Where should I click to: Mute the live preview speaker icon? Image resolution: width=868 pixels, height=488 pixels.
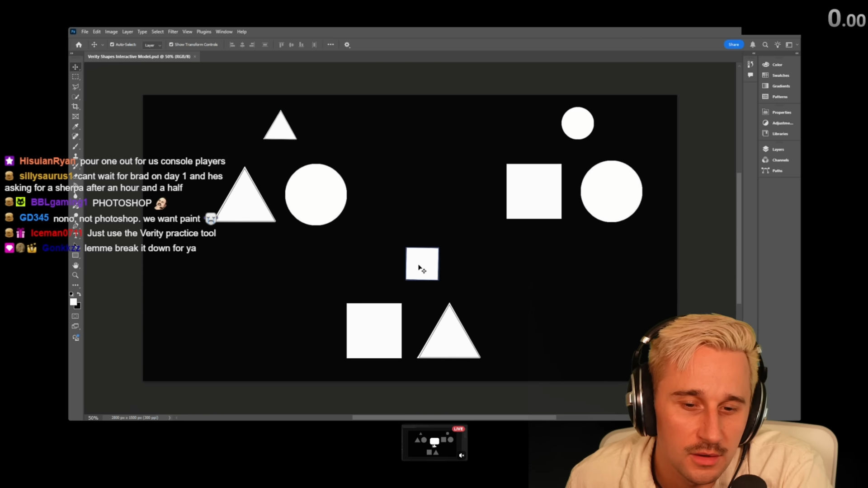click(x=461, y=455)
